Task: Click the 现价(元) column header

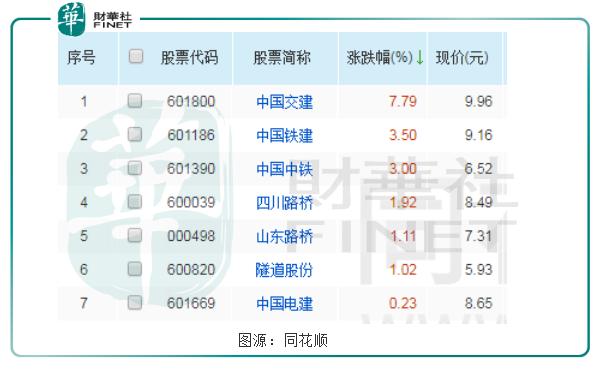Action: click(462, 58)
